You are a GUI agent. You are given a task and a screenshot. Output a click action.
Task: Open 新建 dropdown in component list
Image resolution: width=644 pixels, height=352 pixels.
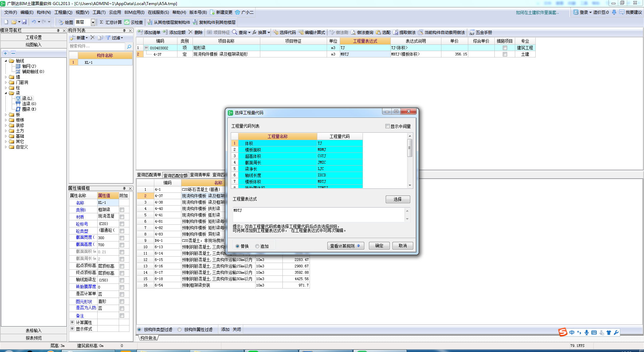pos(79,38)
